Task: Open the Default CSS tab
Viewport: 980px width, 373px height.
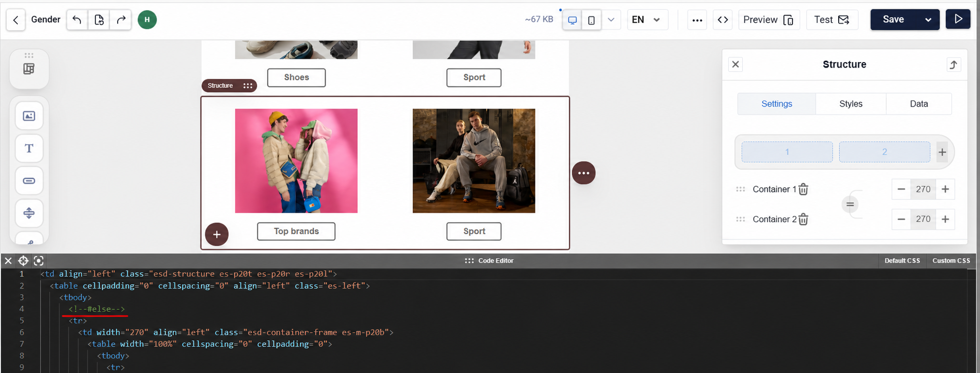Action: tap(902, 261)
